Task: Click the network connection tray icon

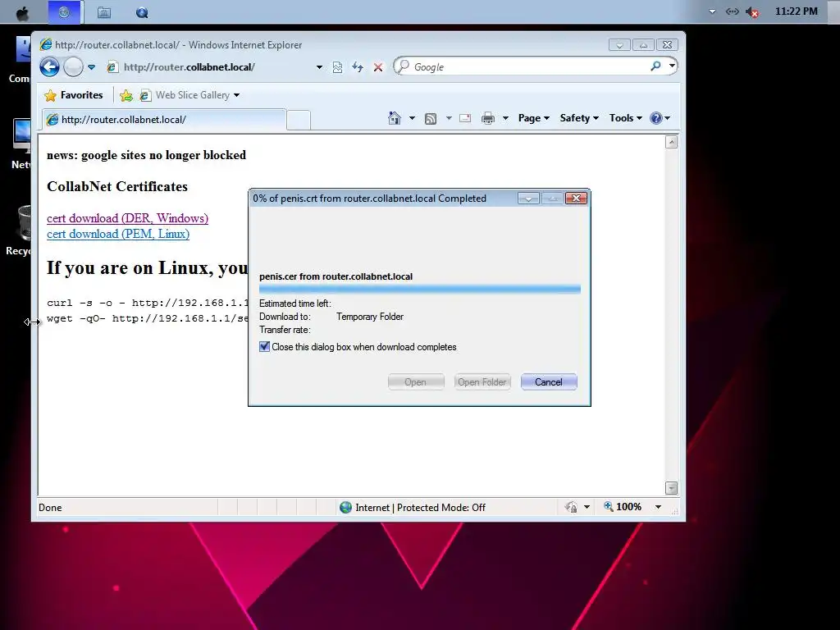Action: 733,11
